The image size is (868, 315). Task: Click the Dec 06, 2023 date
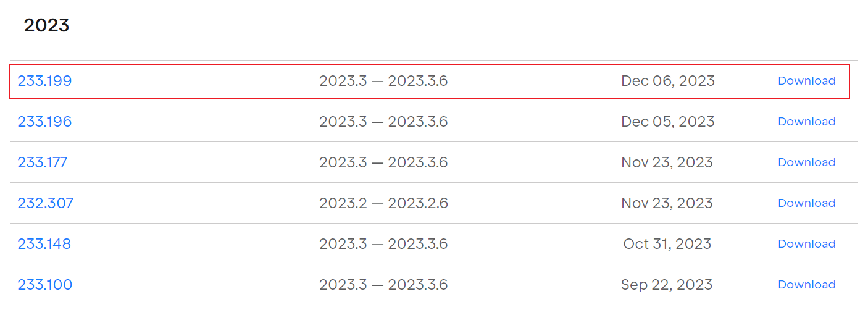click(x=667, y=81)
